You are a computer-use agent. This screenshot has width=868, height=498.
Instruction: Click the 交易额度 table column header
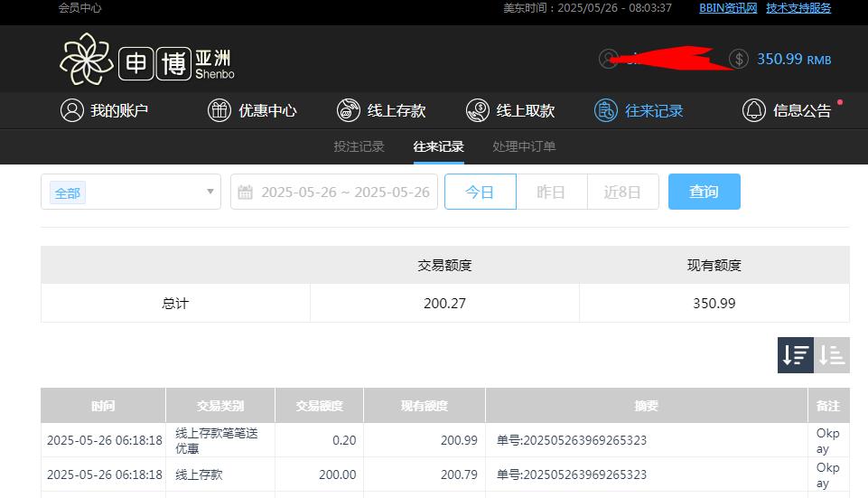tap(320, 406)
